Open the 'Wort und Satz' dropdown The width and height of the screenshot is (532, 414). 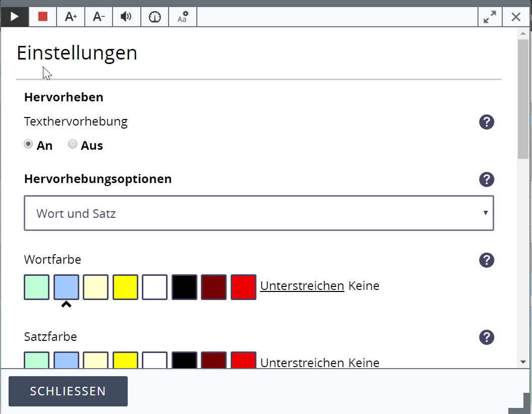pos(258,213)
